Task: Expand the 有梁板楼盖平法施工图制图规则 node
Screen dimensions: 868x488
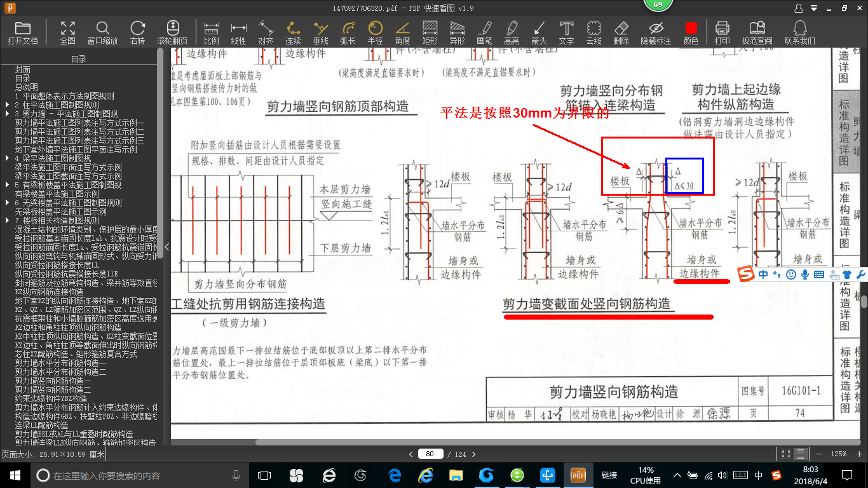Action: pyautogui.click(x=7, y=185)
